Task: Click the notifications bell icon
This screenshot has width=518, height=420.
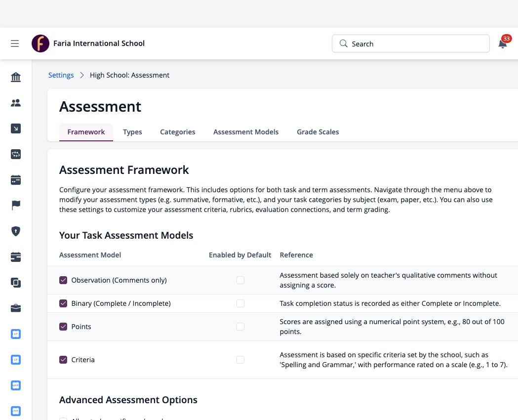Action: [x=503, y=43]
